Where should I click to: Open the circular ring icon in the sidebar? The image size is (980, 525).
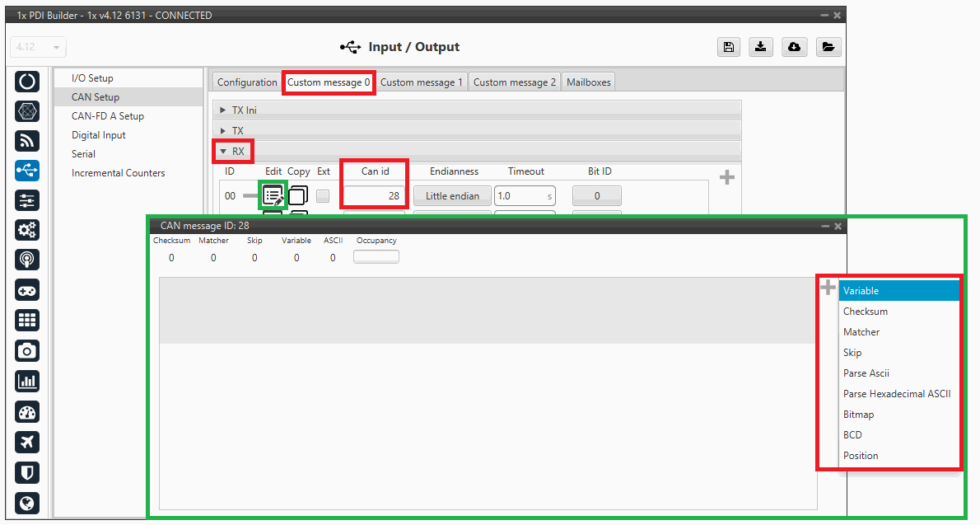click(27, 82)
